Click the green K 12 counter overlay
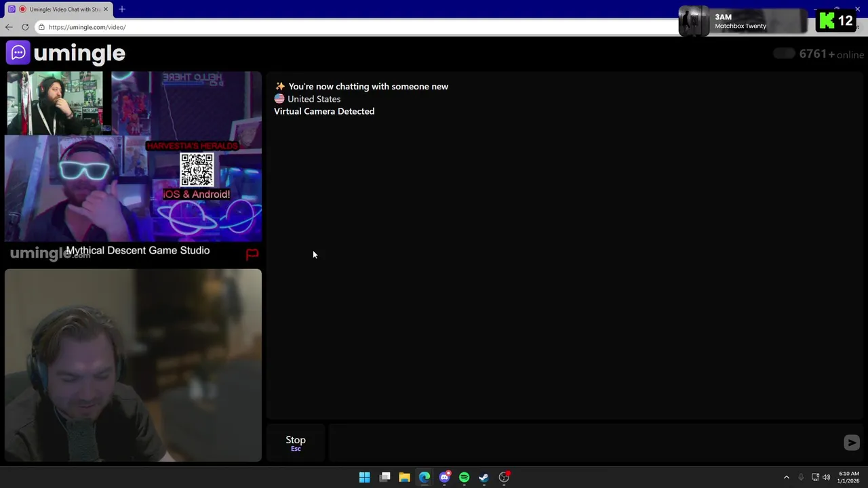The image size is (868, 488). coord(837,21)
